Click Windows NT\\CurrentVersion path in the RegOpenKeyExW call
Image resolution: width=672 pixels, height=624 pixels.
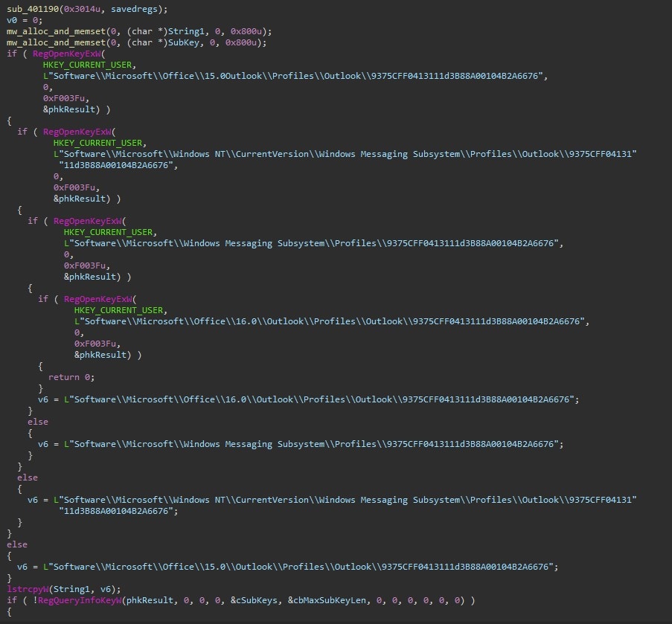345,159
